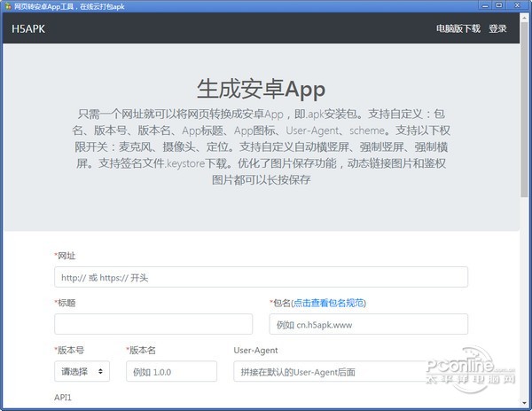
Task: Expand the 版本号 请选择 dropdown
Action: pos(82,371)
